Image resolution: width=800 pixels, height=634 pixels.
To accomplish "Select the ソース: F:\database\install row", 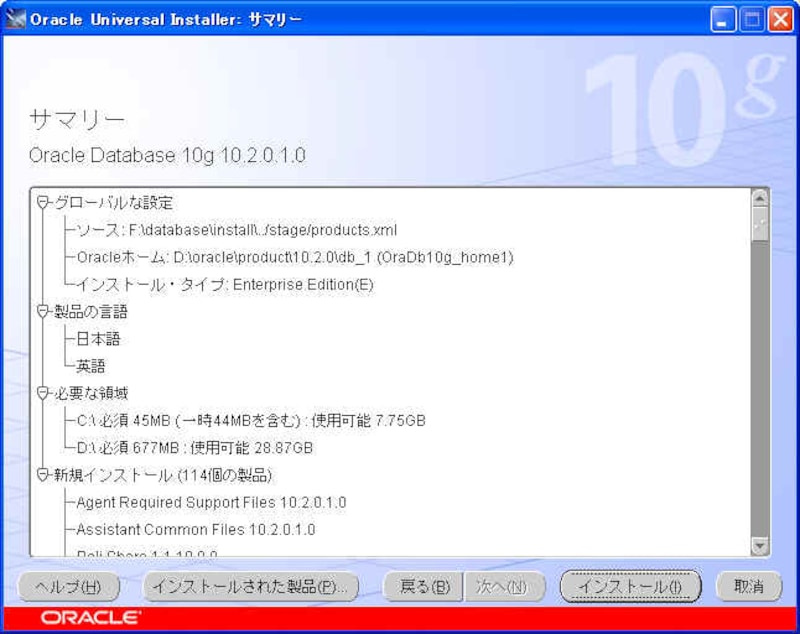I will tap(236, 230).
